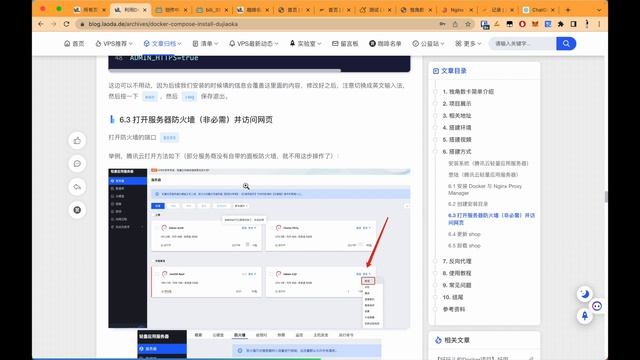Jump to section 8 in the contents list
Viewport: 640px width, 360px height.
coord(457,273)
